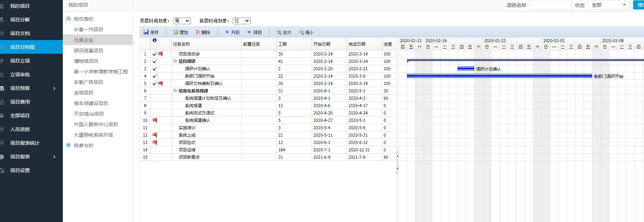Open the 顶层时间刻度 dropdown
The height and width of the screenshot is (222, 644).
tap(182, 21)
